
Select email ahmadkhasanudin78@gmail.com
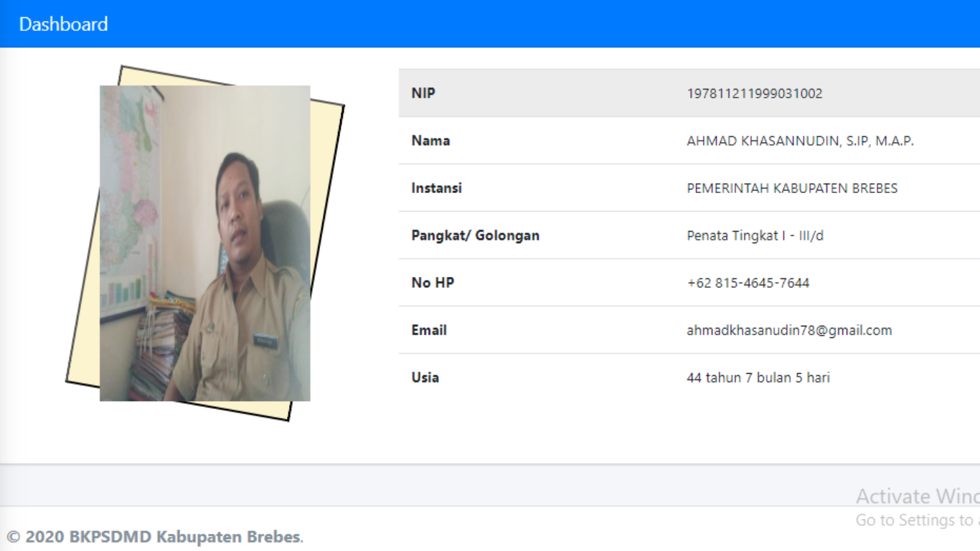pyautogui.click(x=789, y=330)
